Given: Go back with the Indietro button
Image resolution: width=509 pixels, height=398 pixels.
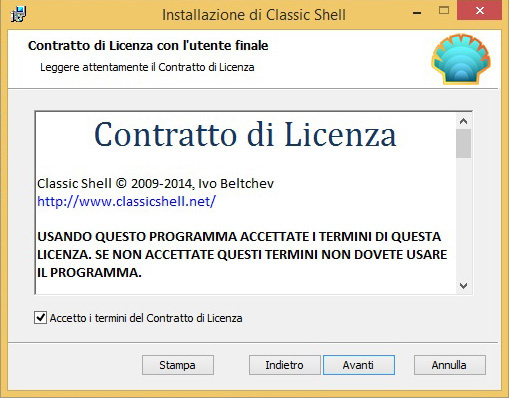Looking at the screenshot, I should pyautogui.click(x=284, y=365).
